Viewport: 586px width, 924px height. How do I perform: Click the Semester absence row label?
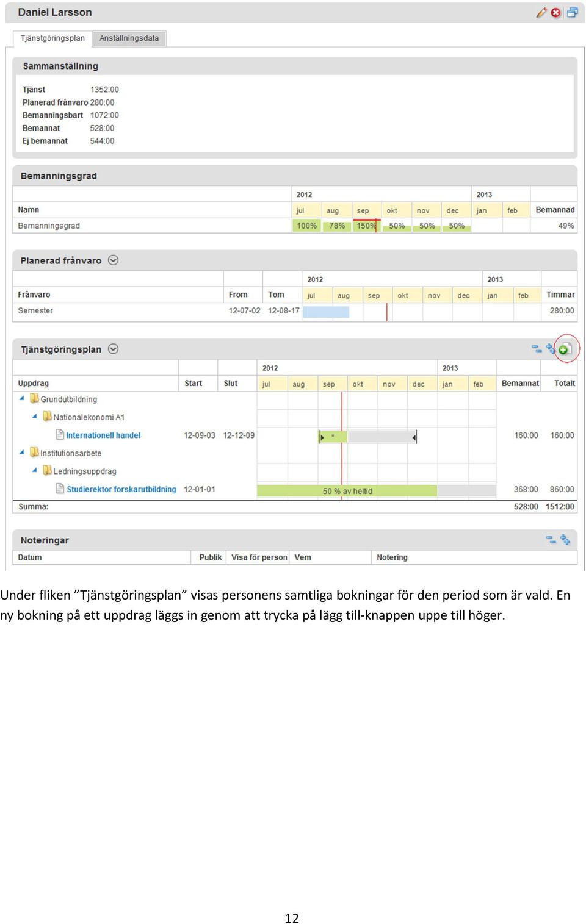[35, 310]
